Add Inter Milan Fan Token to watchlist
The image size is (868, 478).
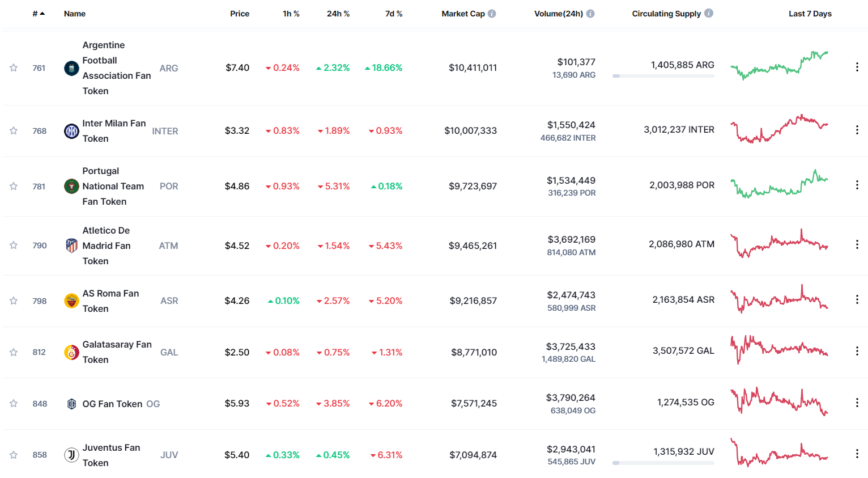click(x=14, y=131)
